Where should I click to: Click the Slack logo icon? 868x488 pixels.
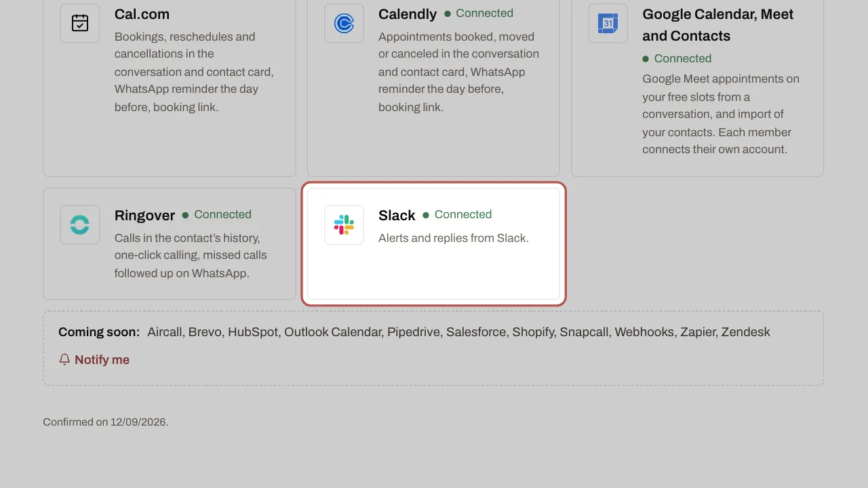click(x=344, y=225)
